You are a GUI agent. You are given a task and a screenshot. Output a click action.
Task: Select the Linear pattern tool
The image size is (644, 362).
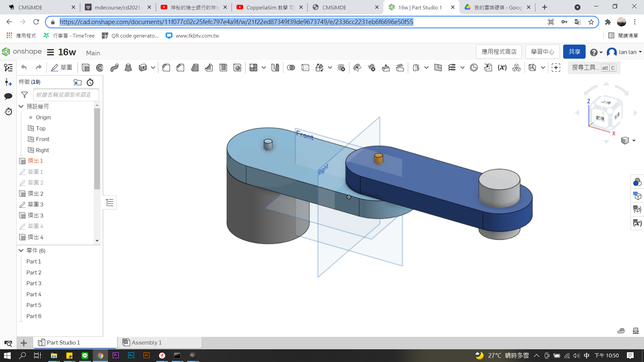(254, 68)
